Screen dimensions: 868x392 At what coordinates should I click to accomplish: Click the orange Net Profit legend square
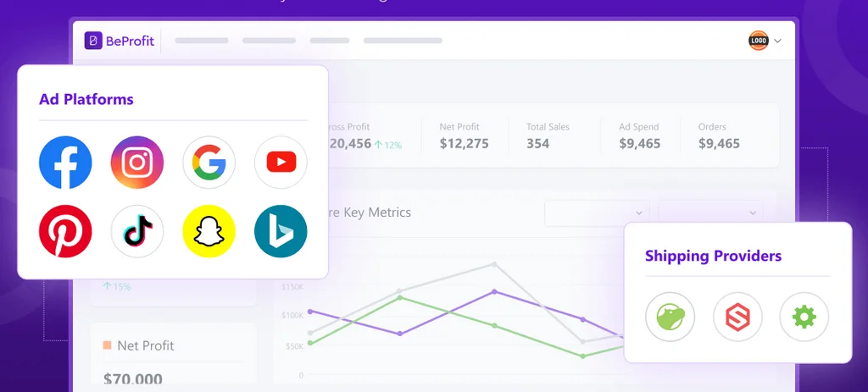pyautogui.click(x=108, y=345)
